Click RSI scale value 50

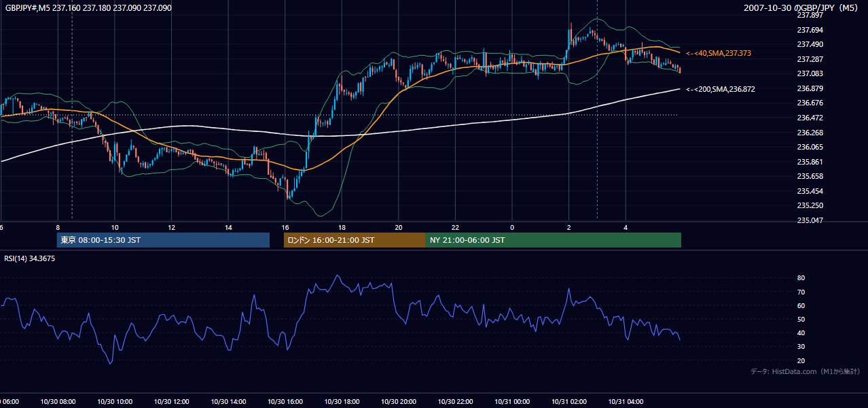pos(801,319)
